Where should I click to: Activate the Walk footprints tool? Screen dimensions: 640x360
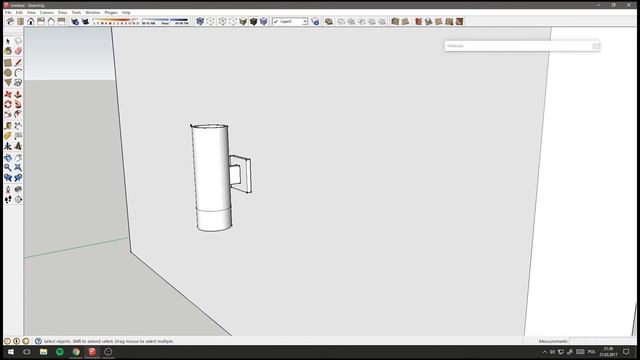pyautogui.click(x=8, y=199)
